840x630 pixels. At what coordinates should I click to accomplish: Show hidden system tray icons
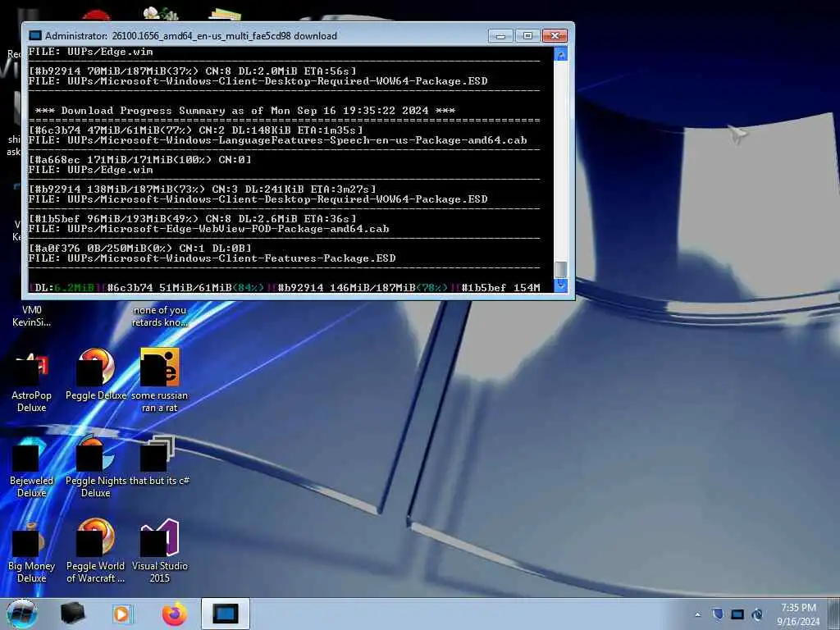pos(697,614)
